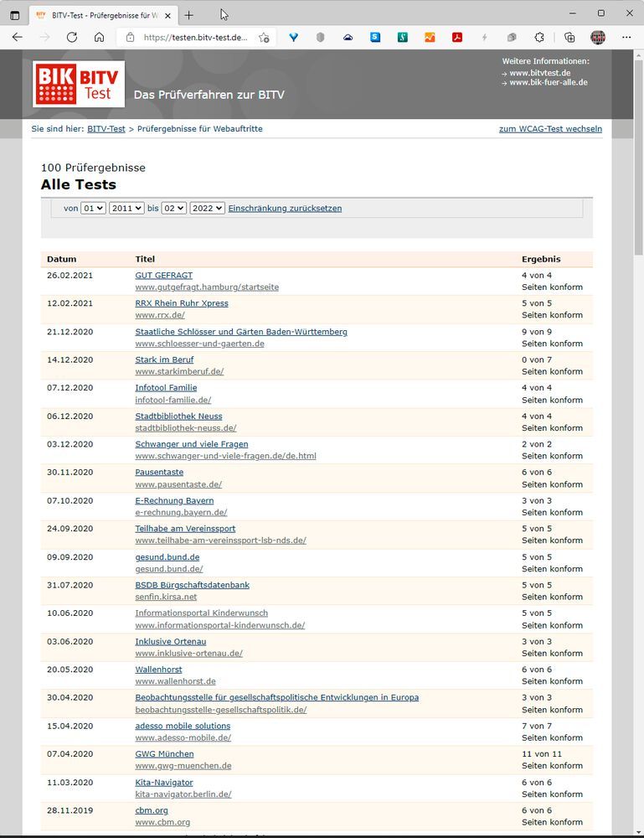Screen dimensions: 644x838
Task: Click the green S extension icon
Action: 403,37
